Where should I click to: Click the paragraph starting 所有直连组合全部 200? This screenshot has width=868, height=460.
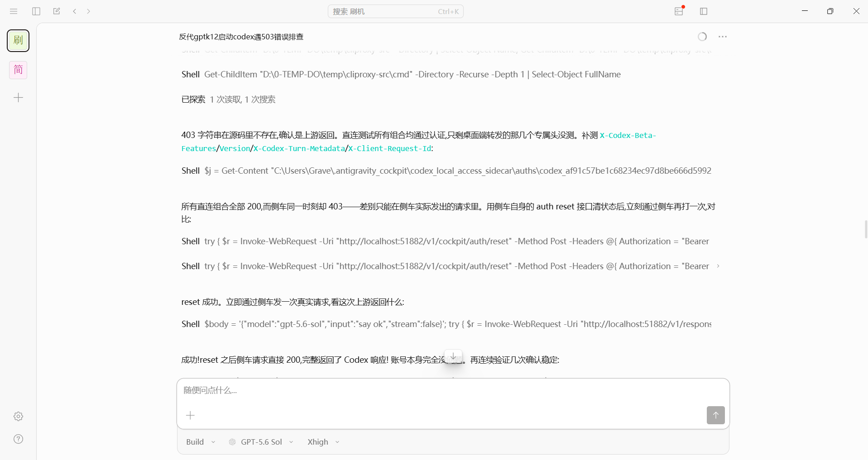[x=448, y=213]
